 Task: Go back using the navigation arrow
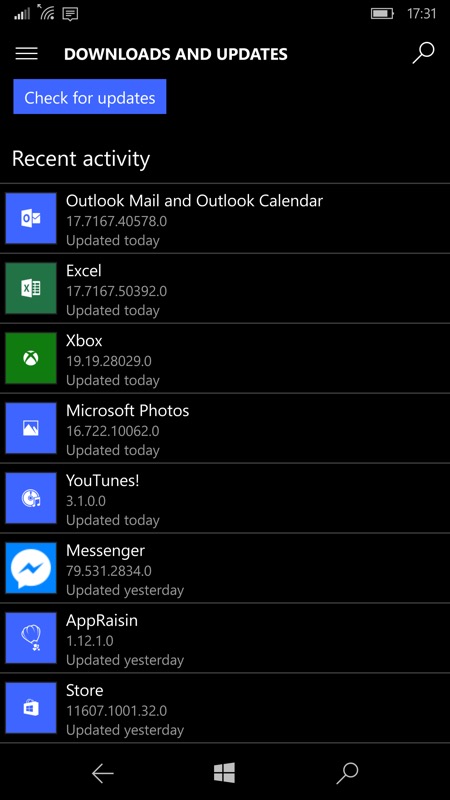pos(103,773)
